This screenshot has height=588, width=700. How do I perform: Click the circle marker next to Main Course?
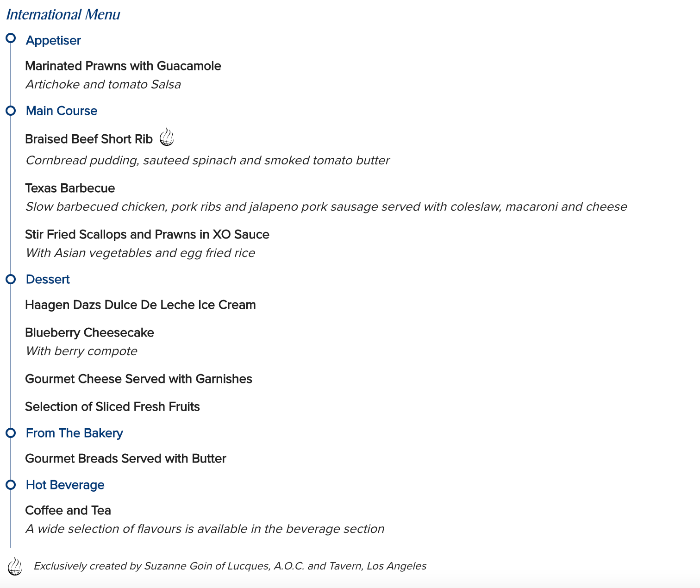click(x=11, y=111)
